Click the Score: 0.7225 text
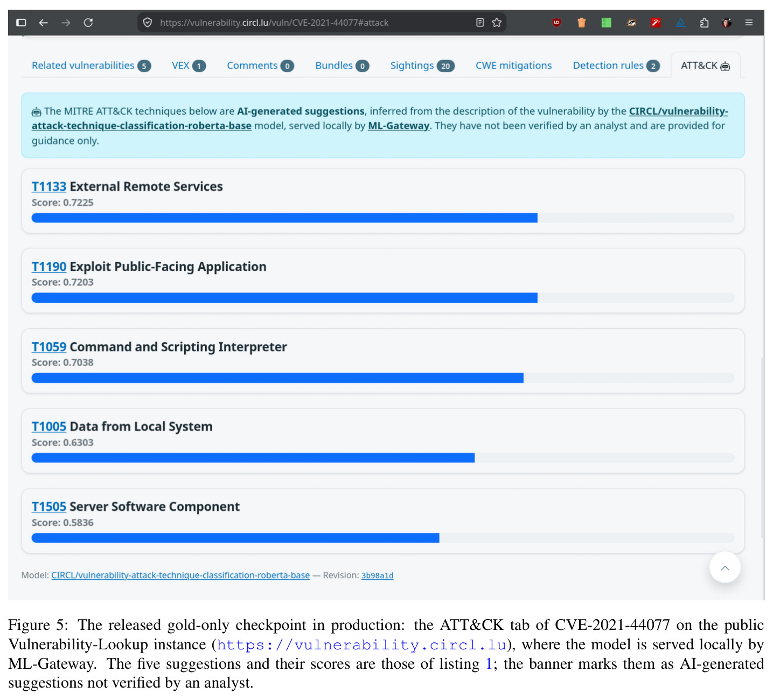This screenshot has width=773, height=700. (x=62, y=203)
